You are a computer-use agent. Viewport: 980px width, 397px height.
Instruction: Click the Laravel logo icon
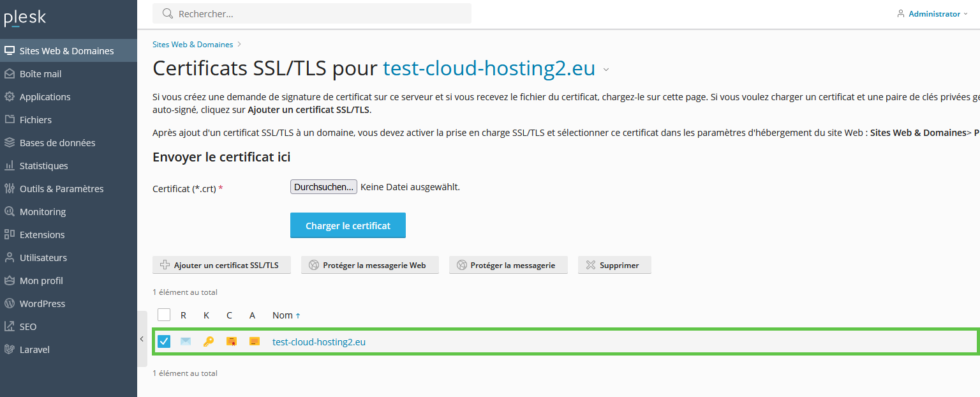(10, 349)
